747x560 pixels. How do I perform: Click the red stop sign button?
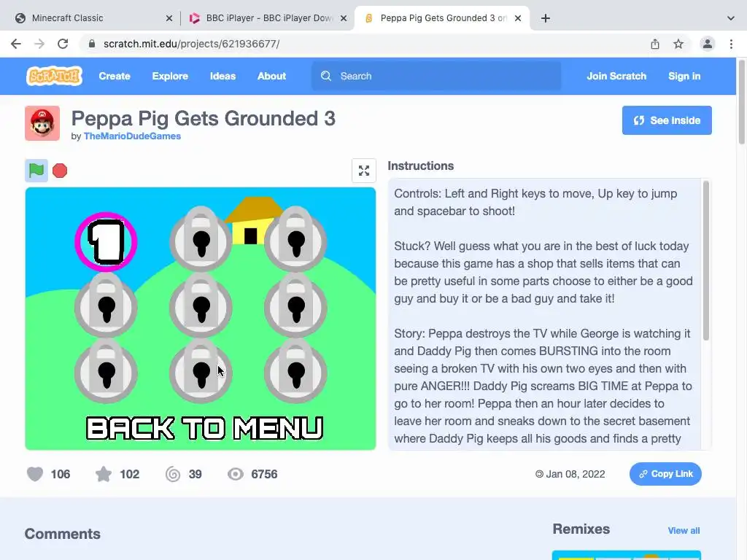(x=60, y=171)
